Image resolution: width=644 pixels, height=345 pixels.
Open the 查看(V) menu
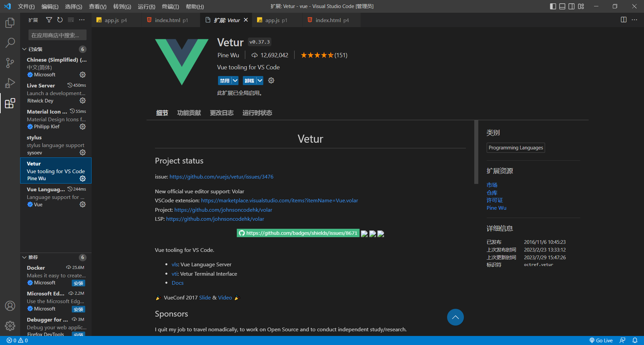click(x=98, y=6)
